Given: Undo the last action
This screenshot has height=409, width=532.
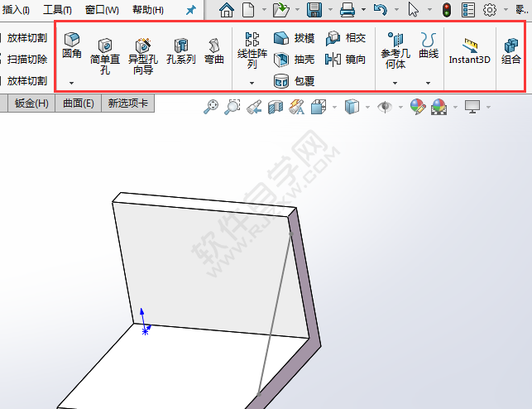Looking at the screenshot, I should (381, 10).
